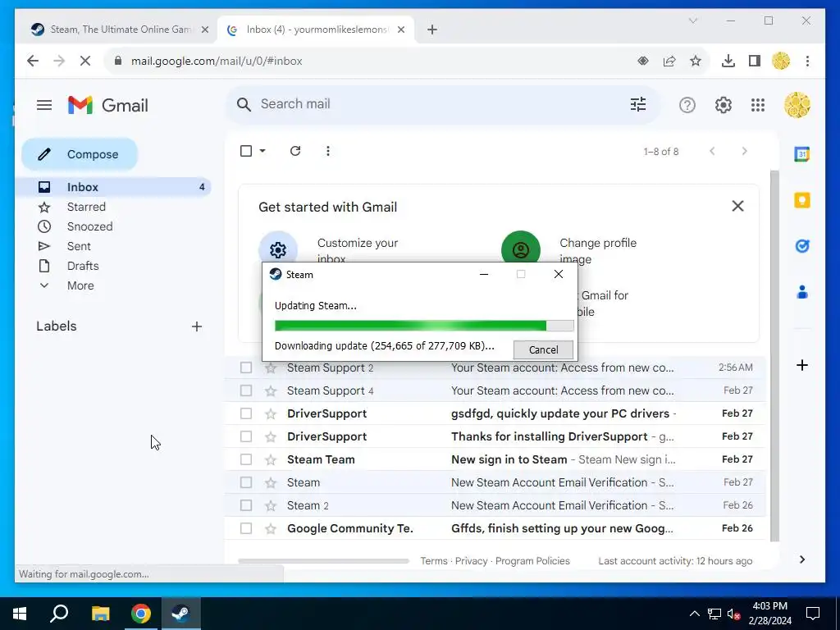Click the inbox vertical scrollbar

point(774,356)
